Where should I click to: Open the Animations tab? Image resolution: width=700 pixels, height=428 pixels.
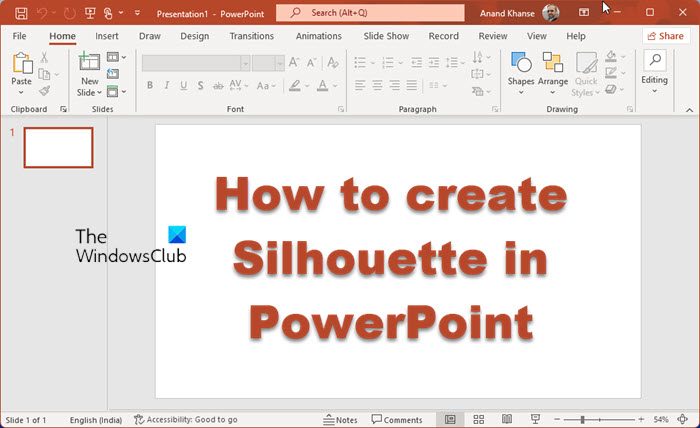click(318, 36)
